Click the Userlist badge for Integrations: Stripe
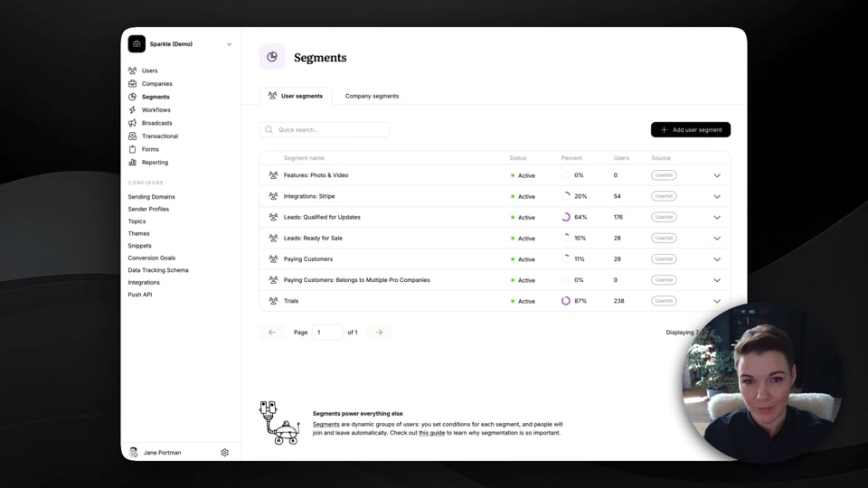 664,196
